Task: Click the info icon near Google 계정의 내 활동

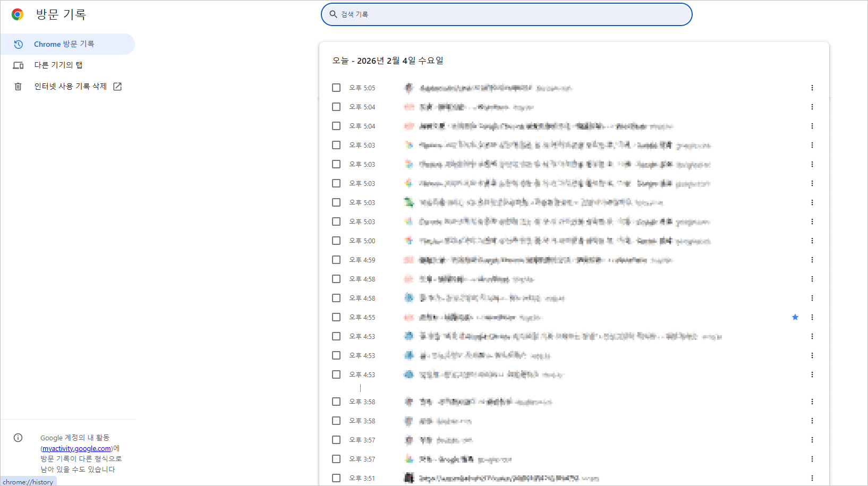Action: pyautogui.click(x=18, y=437)
